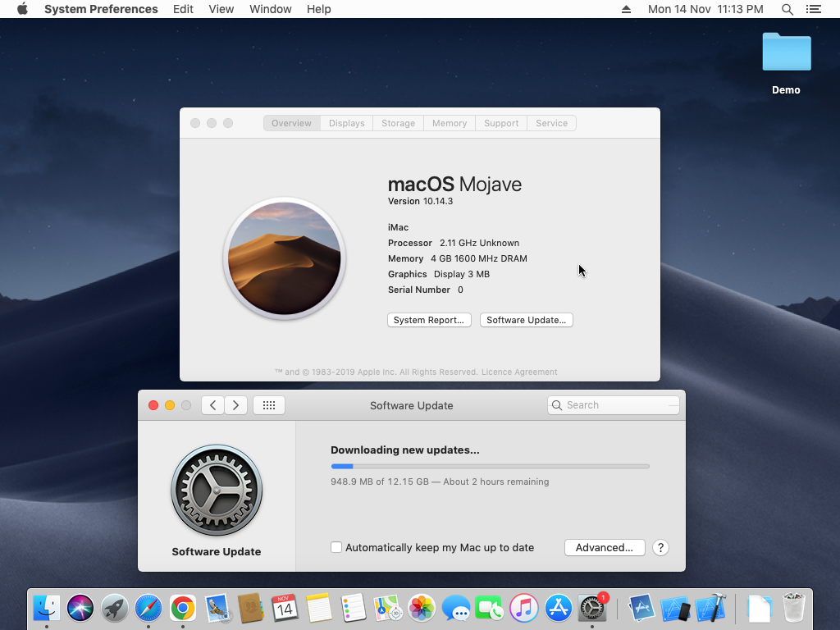Screen dimensions: 840x630
Task: Click the 'Serial Number 0' line
Action: 426,290
